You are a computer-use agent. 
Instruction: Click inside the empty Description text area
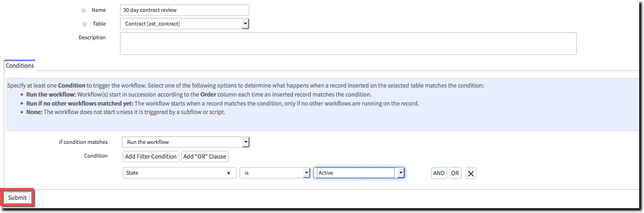[348, 44]
